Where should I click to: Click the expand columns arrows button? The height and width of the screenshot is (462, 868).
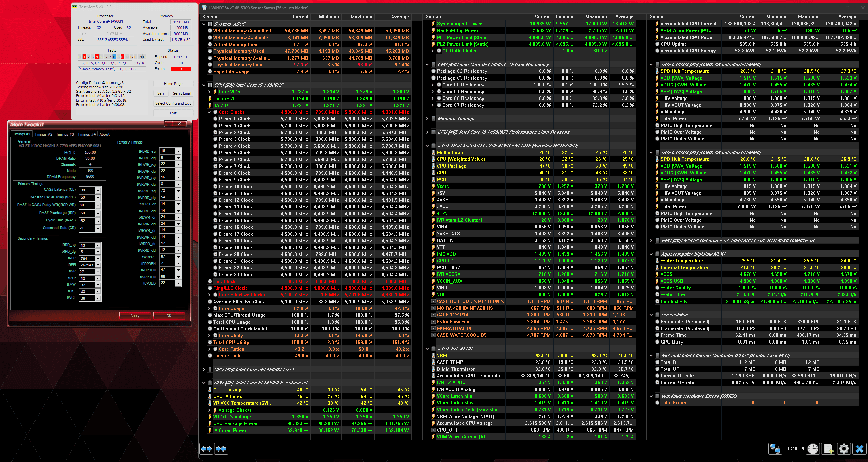(206, 449)
